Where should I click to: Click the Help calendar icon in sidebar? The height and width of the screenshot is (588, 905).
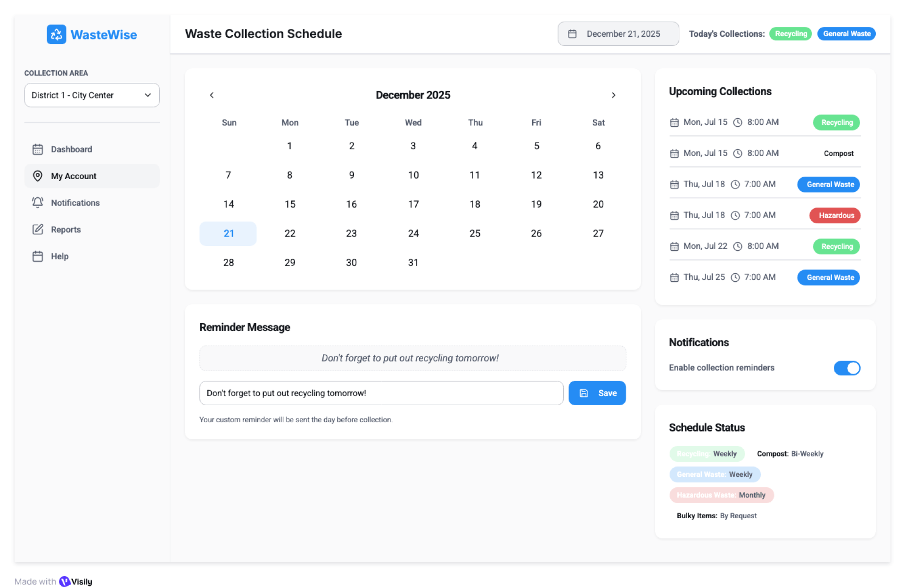tap(38, 256)
